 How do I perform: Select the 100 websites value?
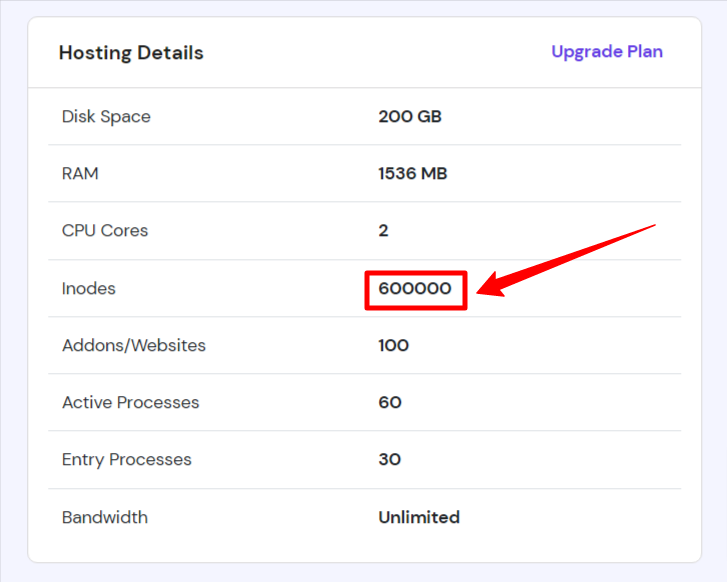click(394, 345)
